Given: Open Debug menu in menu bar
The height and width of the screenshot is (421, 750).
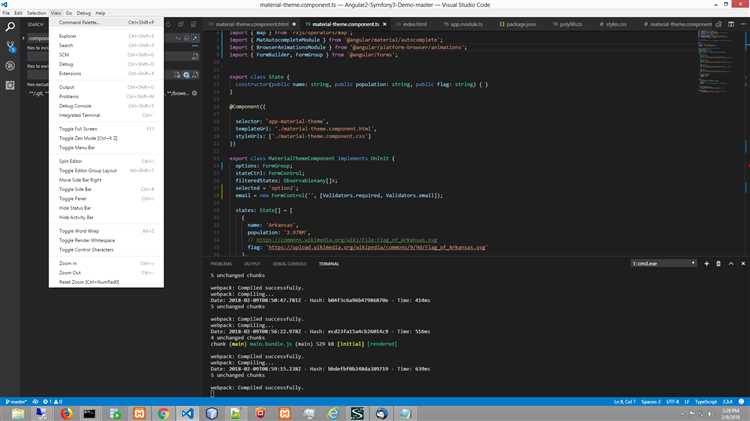Looking at the screenshot, I should pyautogui.click(x=84, y=13).
